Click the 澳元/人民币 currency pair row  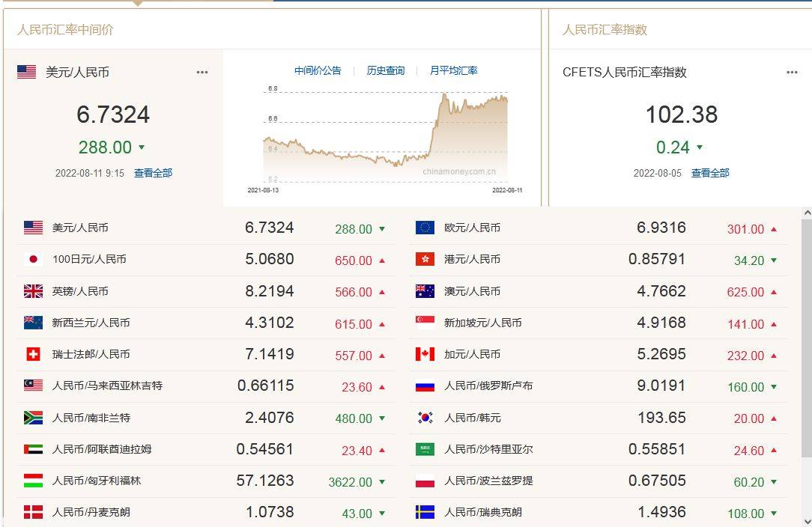click(472, 291)
